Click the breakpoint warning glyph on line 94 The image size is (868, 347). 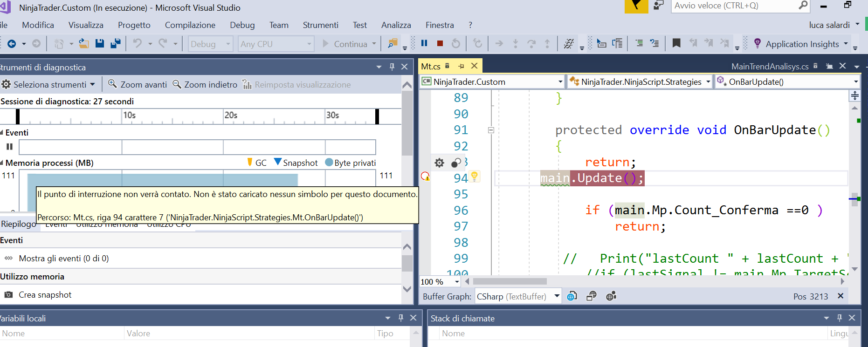[x=425, y=177]
